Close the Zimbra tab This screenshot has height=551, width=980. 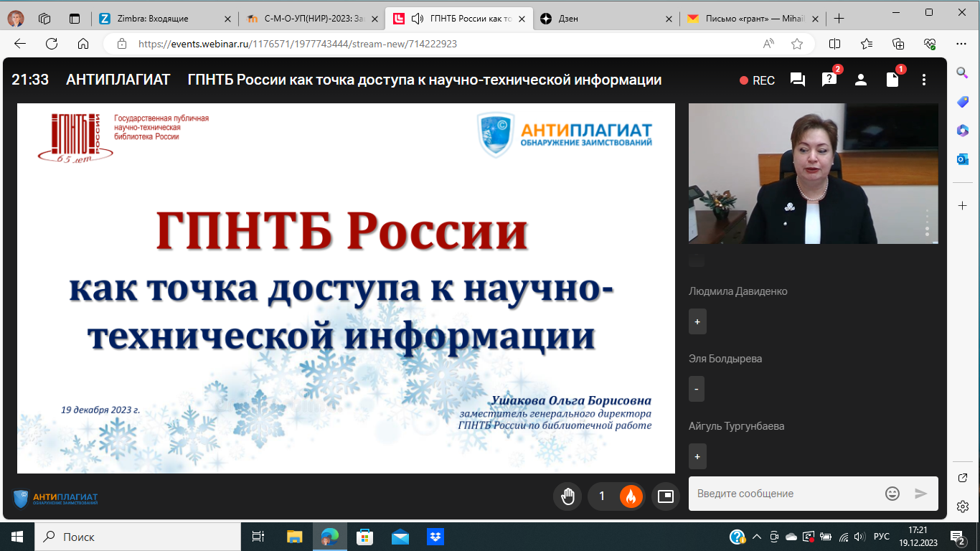(227, 19)
